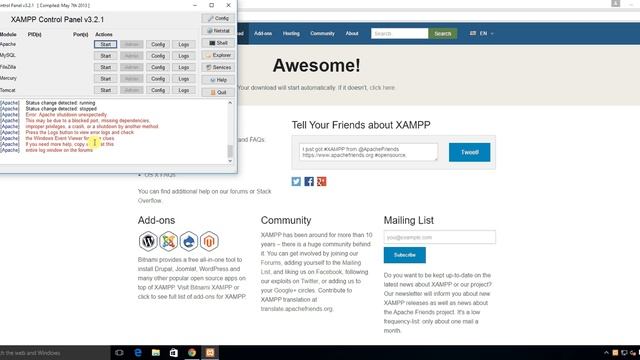Open the Add-ons menu on the website
Screen dimensions: 640x360
pos(263,33)
